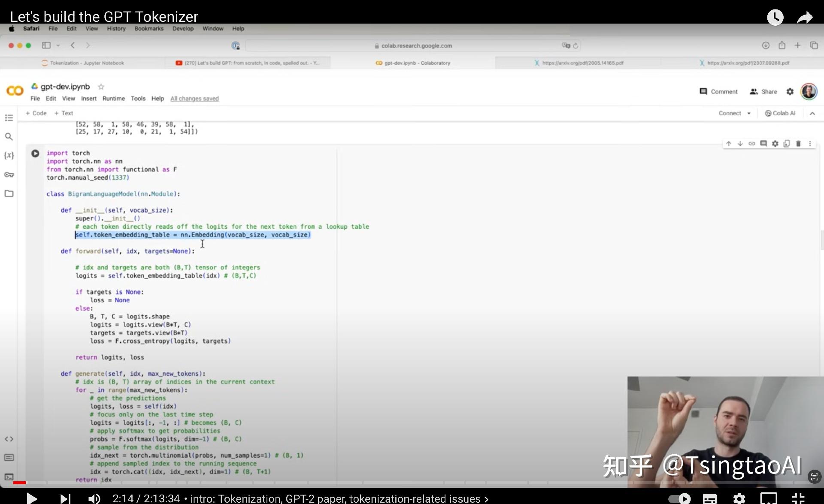Open the Comment dialog
The image size is (824, 504).
pyautogui.click(x=718, y=91)
